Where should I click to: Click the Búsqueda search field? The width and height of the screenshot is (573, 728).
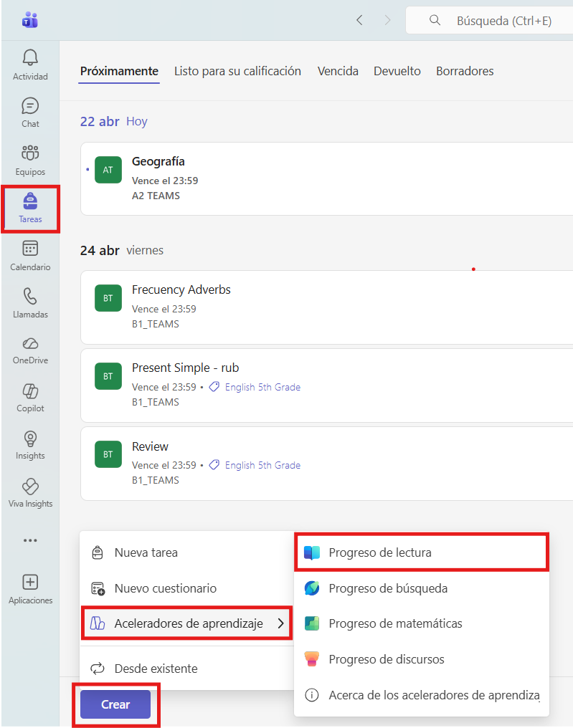(x=490, y=21)
